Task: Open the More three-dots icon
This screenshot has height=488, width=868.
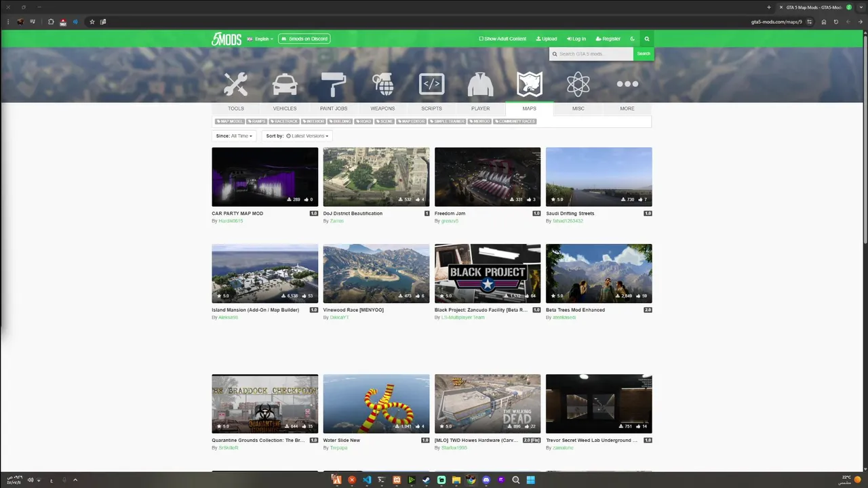Action: click(x=627, y=84)
